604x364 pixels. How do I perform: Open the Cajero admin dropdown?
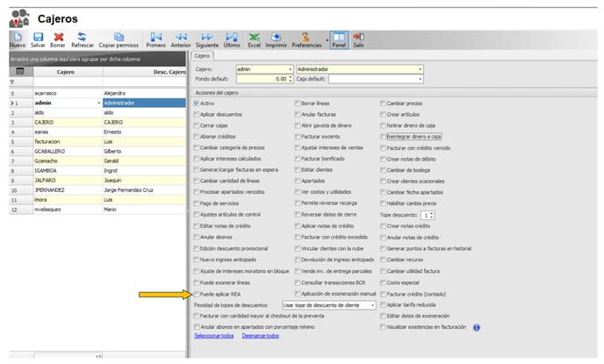(x=291, y=69)
